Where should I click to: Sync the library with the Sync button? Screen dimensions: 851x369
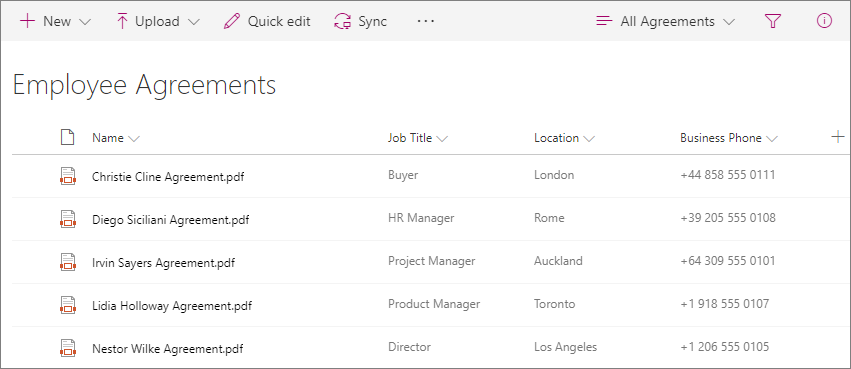(360, 21)
